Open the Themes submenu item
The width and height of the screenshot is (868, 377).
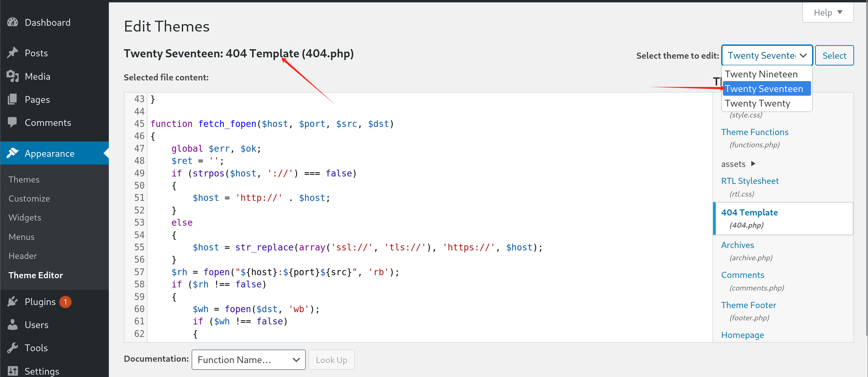(x=24, y=180)
